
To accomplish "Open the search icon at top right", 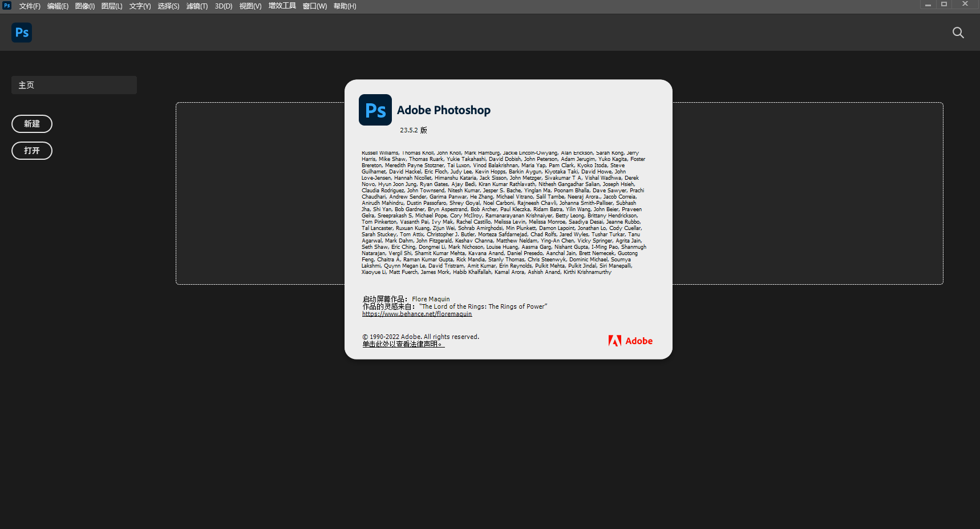I will click(958, 33).
